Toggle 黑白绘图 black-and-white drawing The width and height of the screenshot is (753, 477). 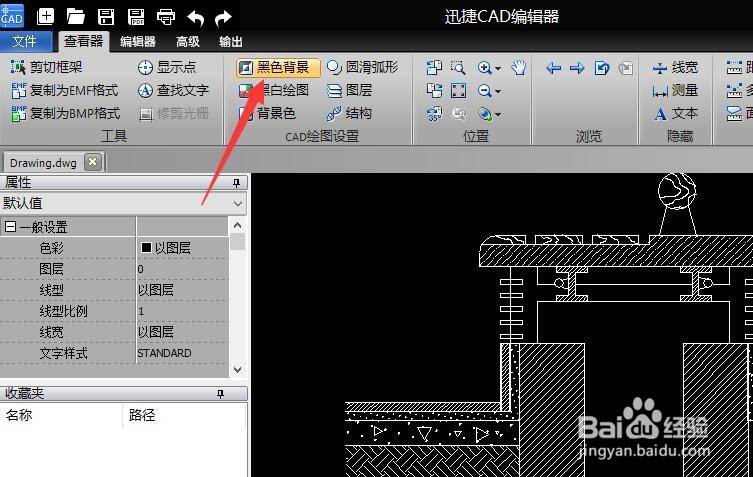(274, 90)
